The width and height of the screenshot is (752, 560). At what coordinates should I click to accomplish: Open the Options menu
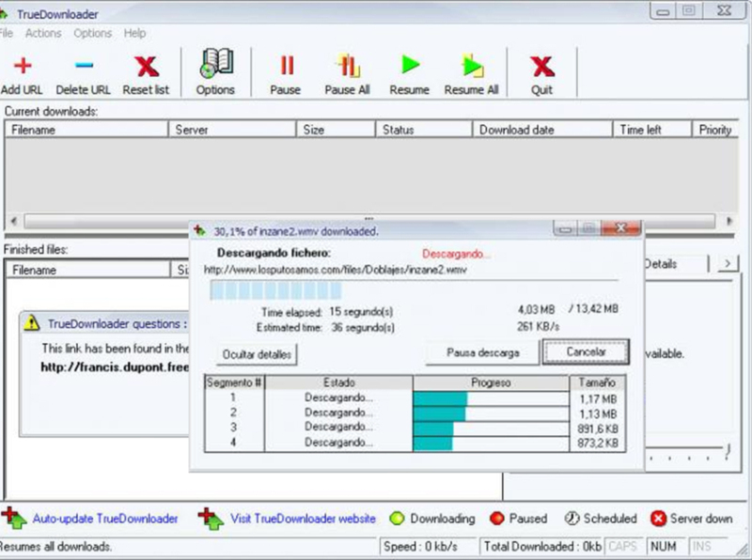tap(92, 33)
